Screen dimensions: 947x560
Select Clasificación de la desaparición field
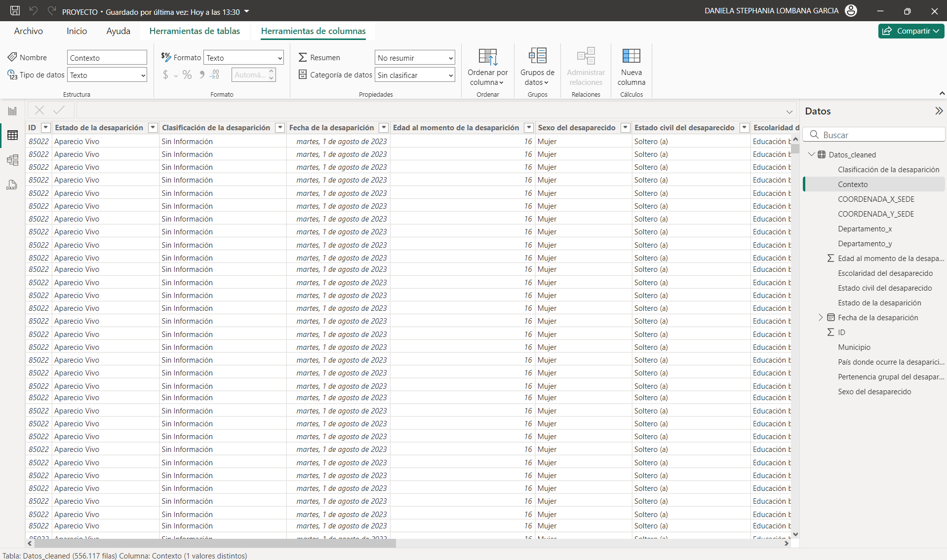pos(888,170)
